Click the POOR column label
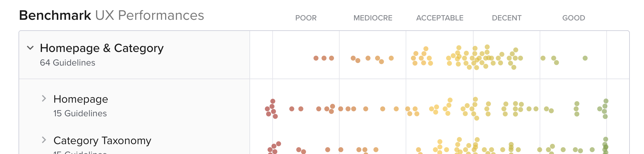 tap(306, 18)
